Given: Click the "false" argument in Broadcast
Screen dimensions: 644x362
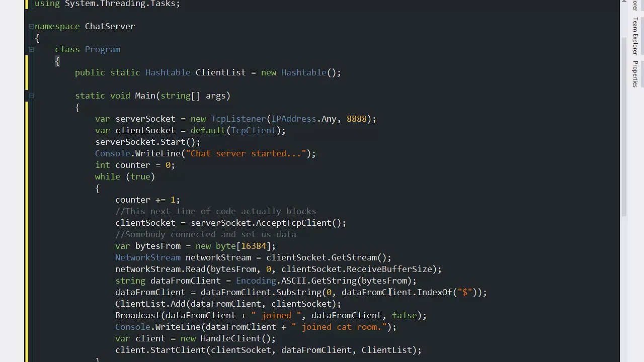Looking at the screenshot, I should point(404,315).
